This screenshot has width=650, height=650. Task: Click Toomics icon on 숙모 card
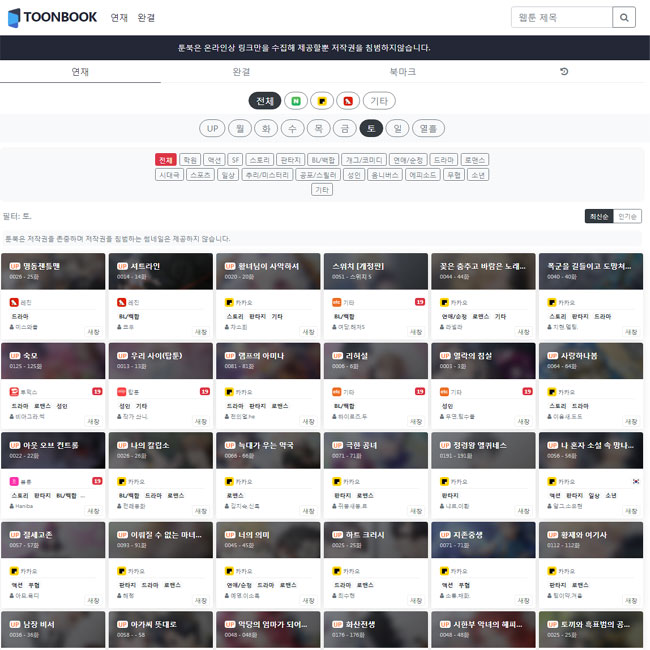14,392
